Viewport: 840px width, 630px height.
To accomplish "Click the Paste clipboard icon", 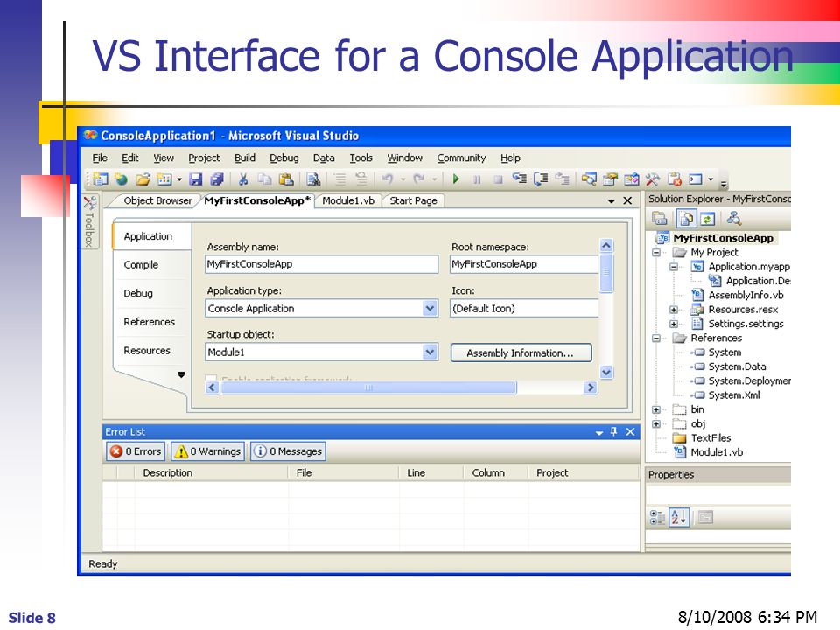I will pyautogui.click(x=286, y=178).
